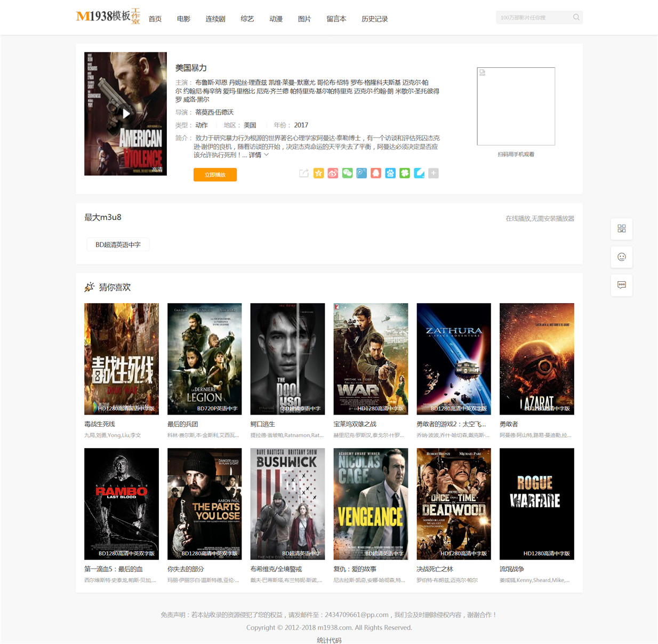Open the QR code sidebar icon
The image size is (658, 644).
point(622,228)
